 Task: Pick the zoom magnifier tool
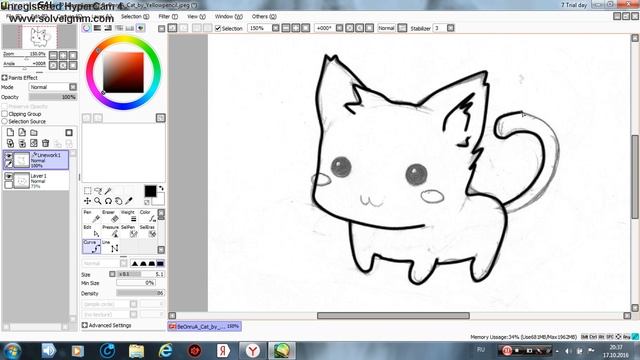98,201
